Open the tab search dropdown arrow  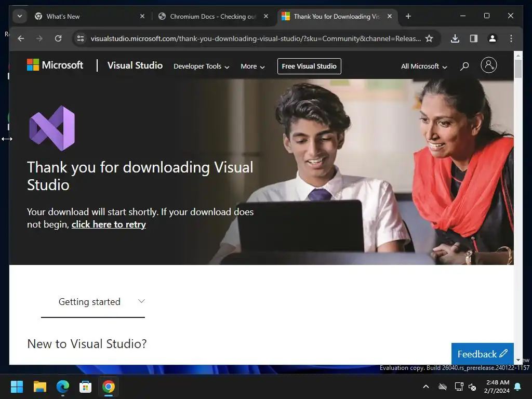(20, 16)
